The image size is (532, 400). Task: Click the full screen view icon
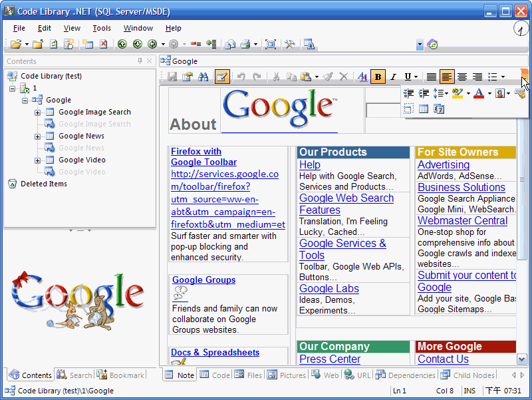tap(271, 44)
